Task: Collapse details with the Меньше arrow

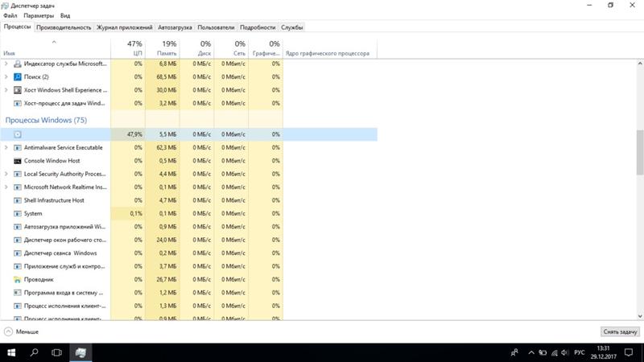Action: (8, 331)
